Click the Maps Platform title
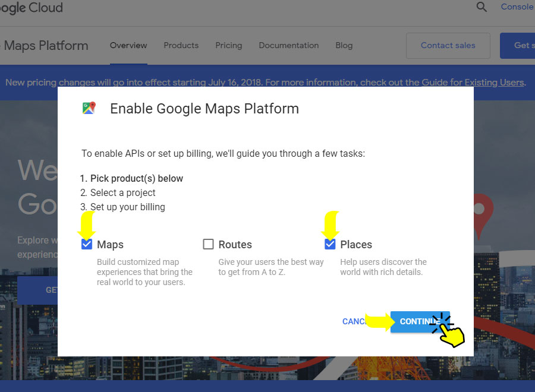 click(x=45, y=46)
